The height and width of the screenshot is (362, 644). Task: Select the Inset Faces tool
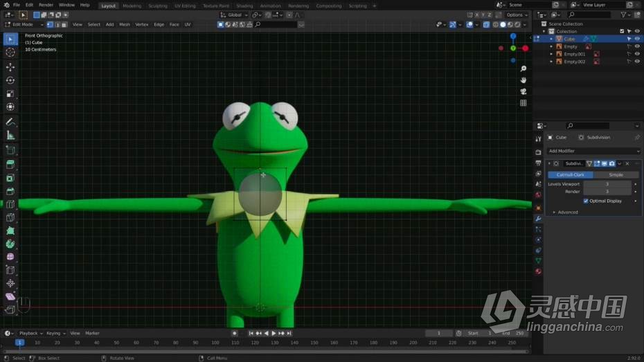(10, 178)
